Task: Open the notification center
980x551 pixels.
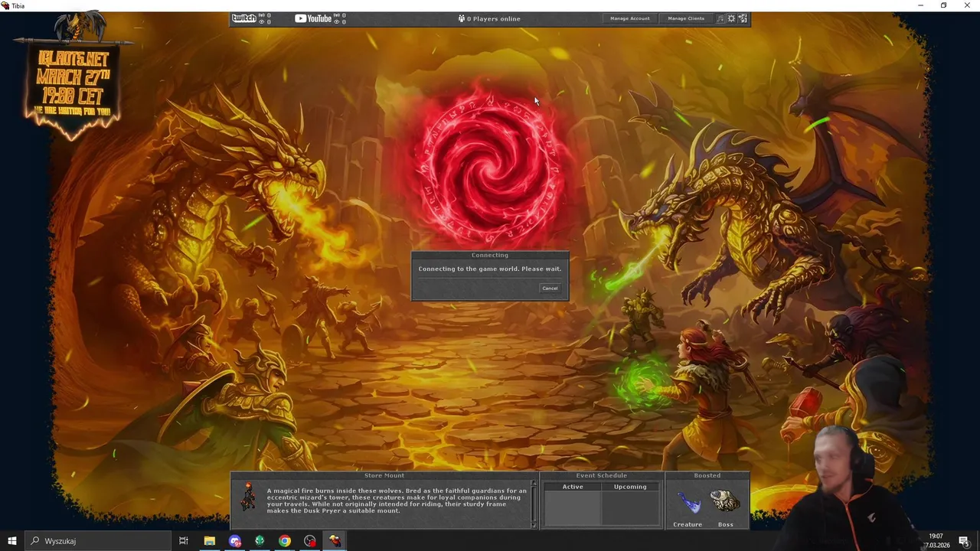Action: [x=965, y=541]
